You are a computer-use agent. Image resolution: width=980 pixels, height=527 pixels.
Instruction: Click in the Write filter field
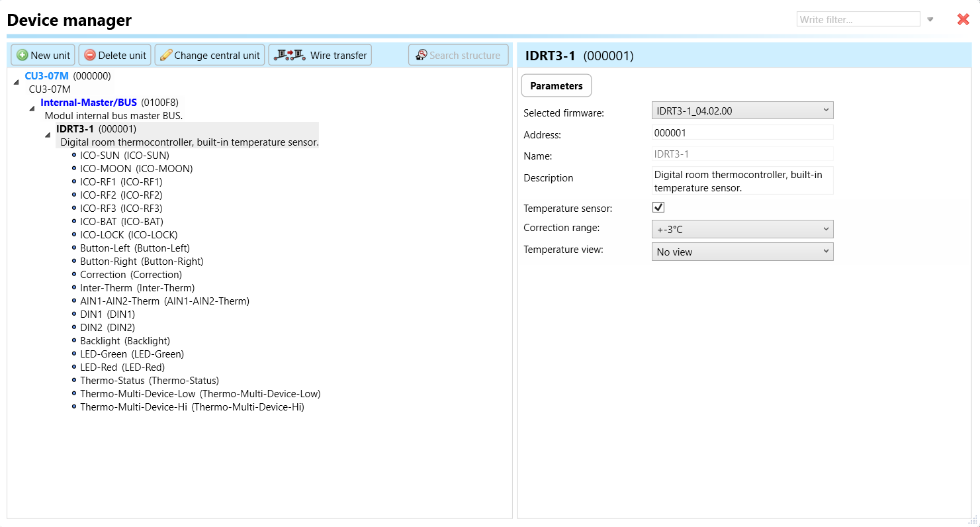pos(858,20)
